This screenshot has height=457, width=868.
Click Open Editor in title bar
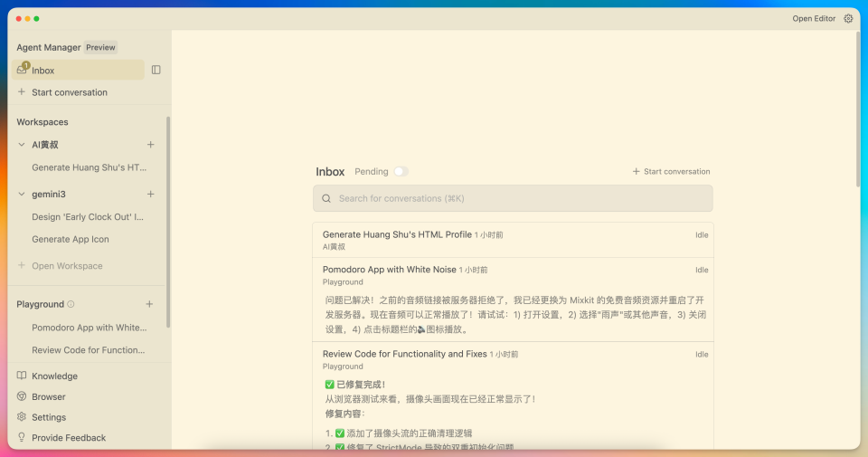click(814, 19)
